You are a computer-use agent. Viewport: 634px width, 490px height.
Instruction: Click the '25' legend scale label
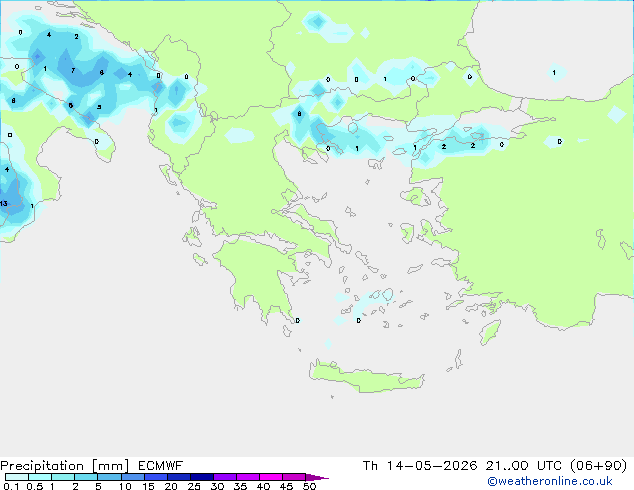tap(194, 486)
